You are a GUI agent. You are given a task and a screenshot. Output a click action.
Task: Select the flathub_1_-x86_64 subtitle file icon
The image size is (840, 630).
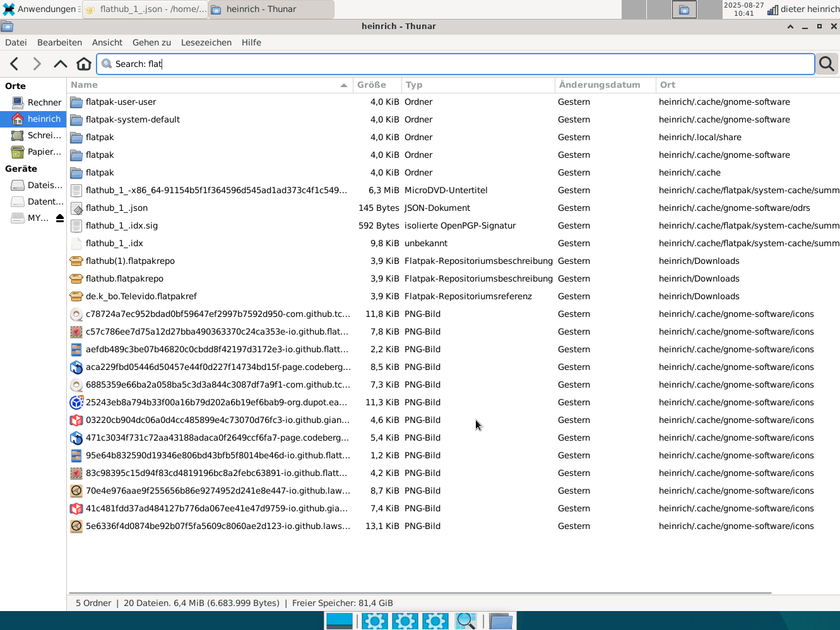(76, 190)
